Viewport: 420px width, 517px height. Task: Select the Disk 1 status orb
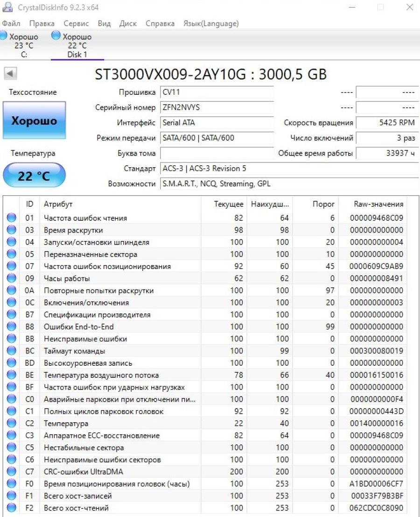coord(56,35)
